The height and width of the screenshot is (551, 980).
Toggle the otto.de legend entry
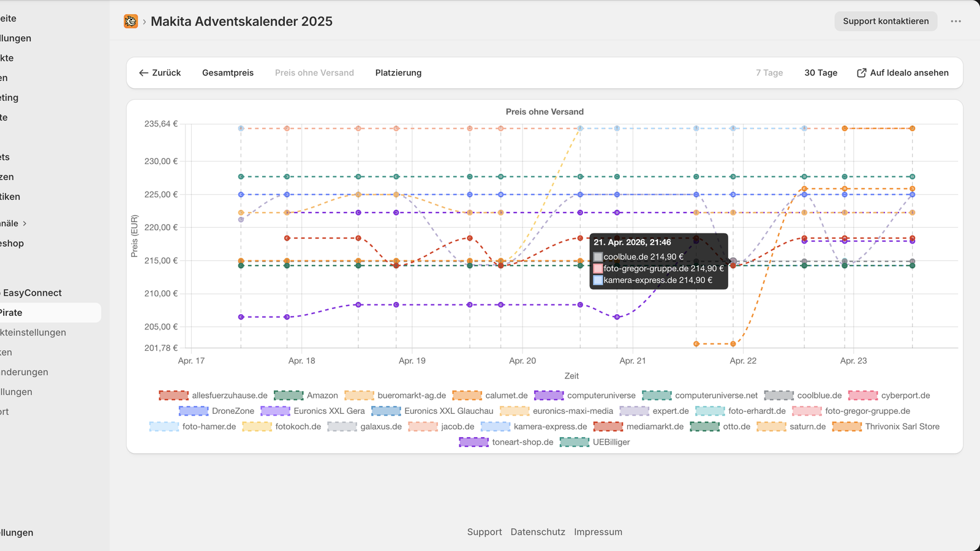click(720, 427)
